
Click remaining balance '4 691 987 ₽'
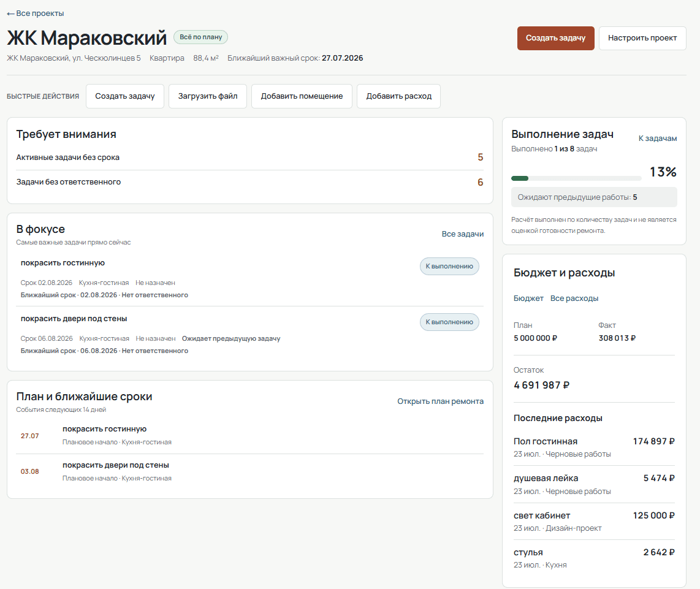[541, 385]
